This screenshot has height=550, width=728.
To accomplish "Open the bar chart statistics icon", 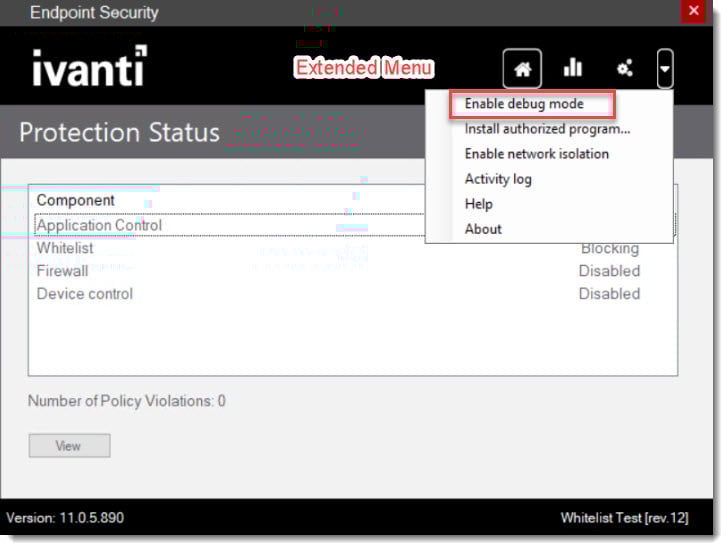I will pos(573,68).
